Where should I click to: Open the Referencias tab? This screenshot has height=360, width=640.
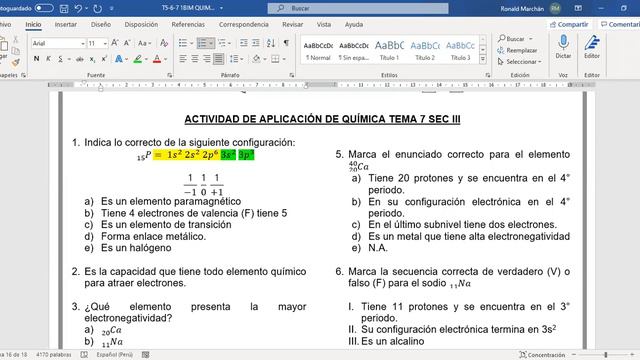(x=188, y=24)
